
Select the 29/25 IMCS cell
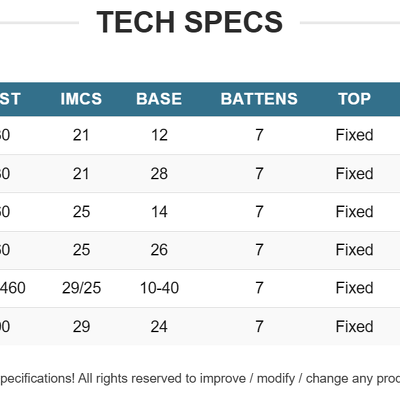[x=81, y=288]
